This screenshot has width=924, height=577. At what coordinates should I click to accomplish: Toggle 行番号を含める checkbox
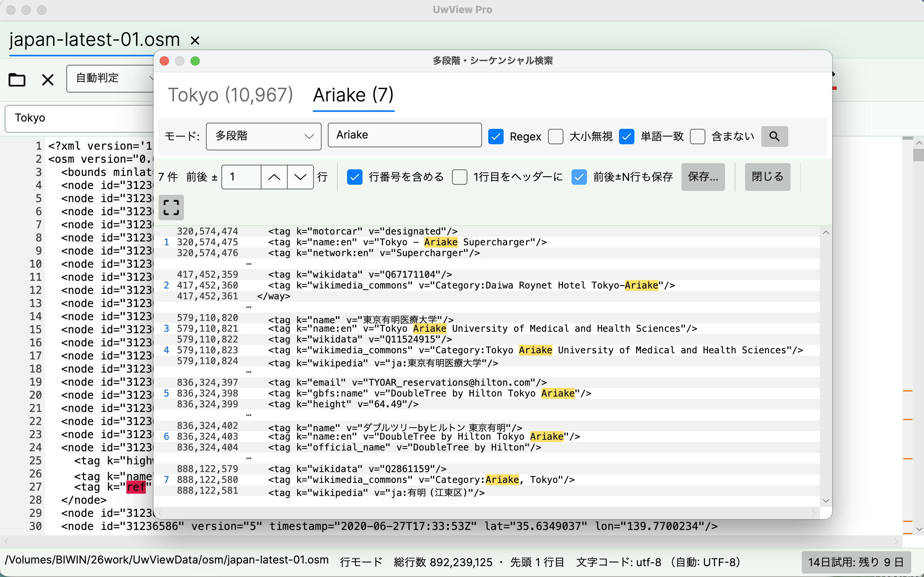354,177
